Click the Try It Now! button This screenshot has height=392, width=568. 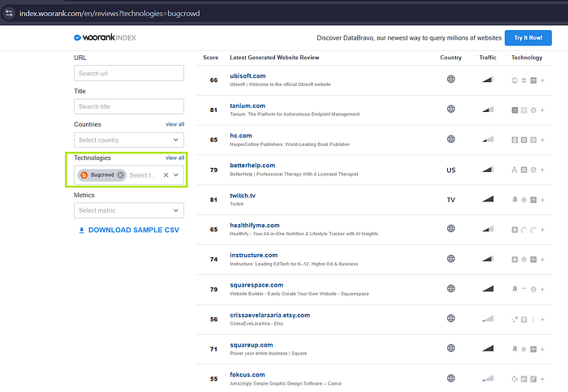pyautogui.click(x=527, y=37)
